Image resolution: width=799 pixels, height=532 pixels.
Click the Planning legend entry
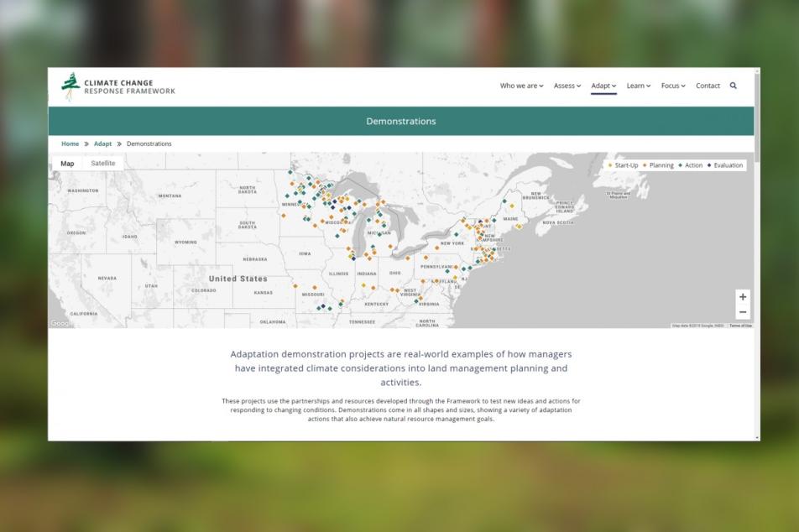[658, 165]
